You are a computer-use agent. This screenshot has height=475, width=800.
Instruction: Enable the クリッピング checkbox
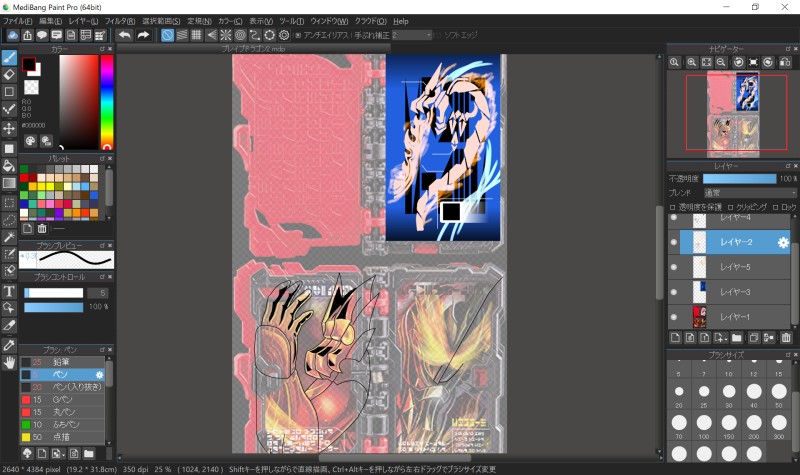coord(731,207)
